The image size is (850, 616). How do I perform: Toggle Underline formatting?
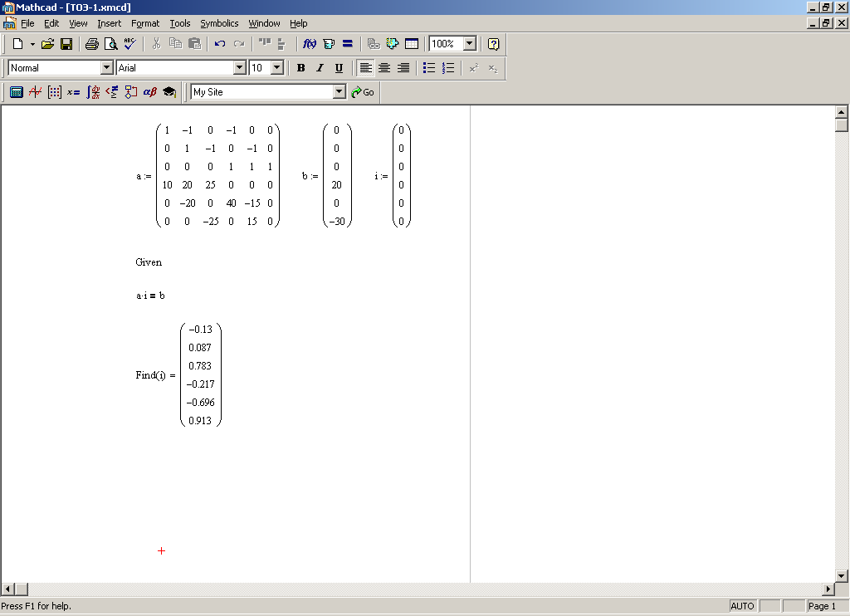[339, 68]
